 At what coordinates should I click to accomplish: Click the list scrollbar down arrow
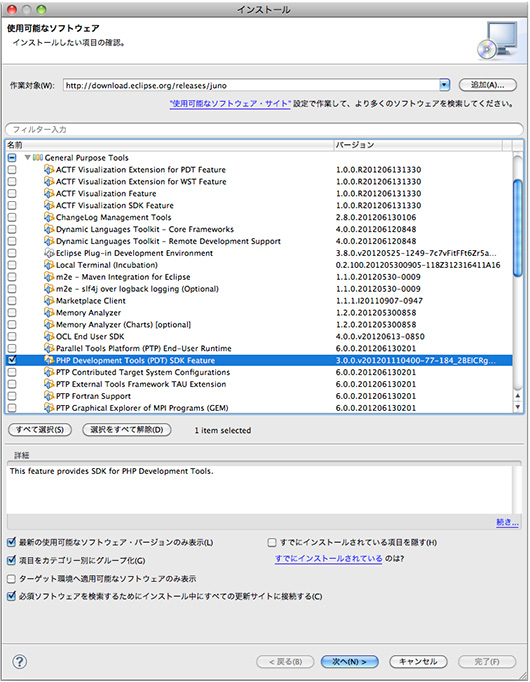click(x=517, y=407)
